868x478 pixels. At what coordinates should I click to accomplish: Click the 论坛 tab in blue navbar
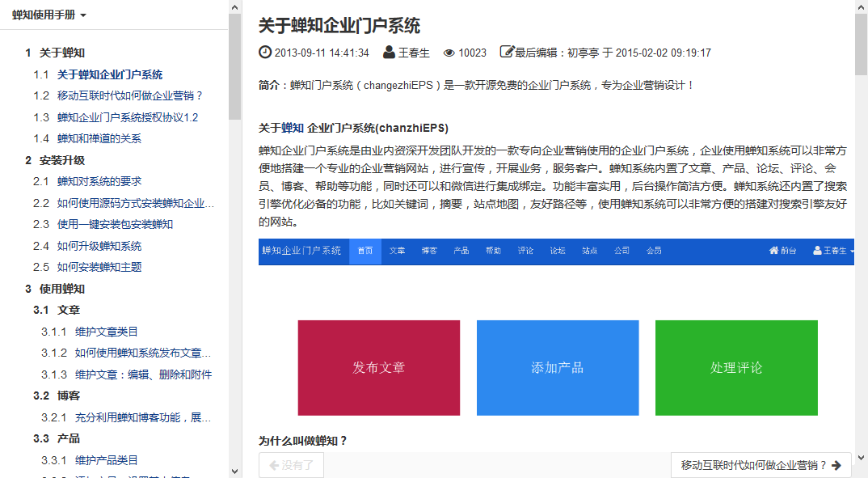pos(558,251)
